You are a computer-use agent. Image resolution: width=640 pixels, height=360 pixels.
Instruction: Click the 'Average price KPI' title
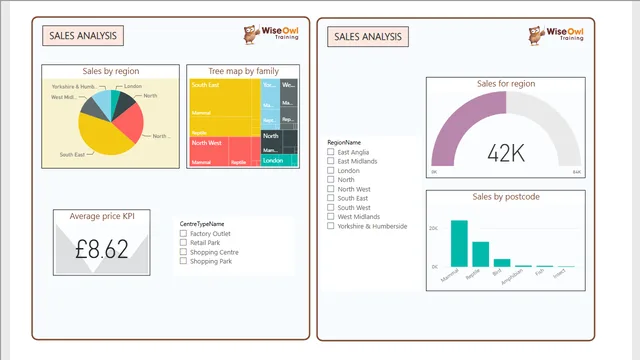(x=102, y=216)
